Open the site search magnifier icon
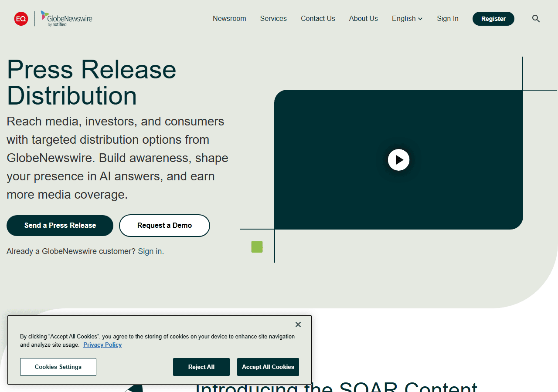The width and height of the screenshot is (558, 392). (536, 19)
